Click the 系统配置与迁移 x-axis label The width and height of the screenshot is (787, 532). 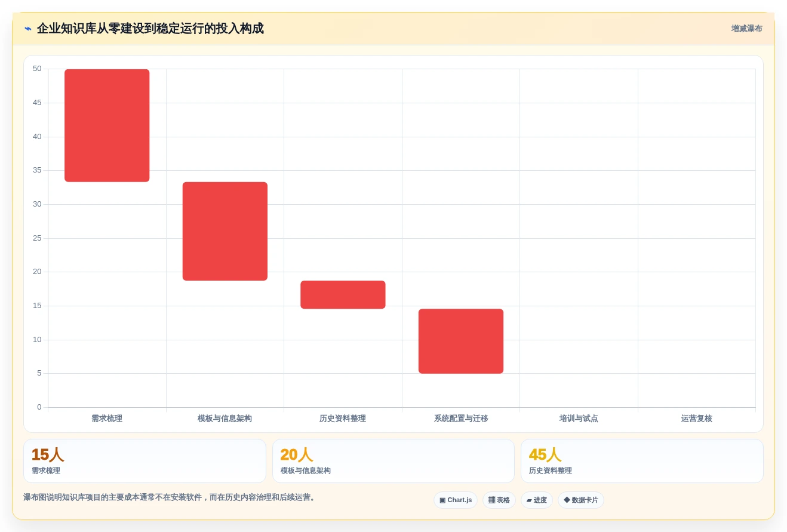[x=461, y=419]
